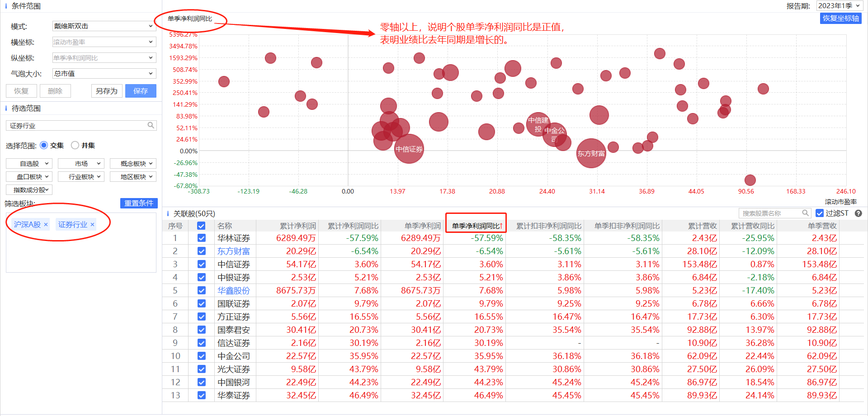Select the 中金公司 bubble on chart
Viewport: 868px width, 416px height.
(x=554, y=134)
